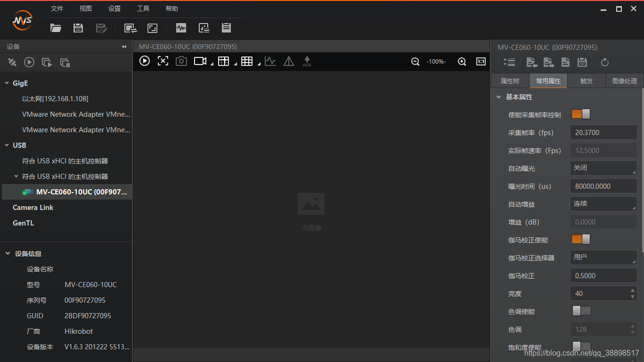644x362 pixels.
Task: Open the 文件 menu
Action: (x=57, y=8)
